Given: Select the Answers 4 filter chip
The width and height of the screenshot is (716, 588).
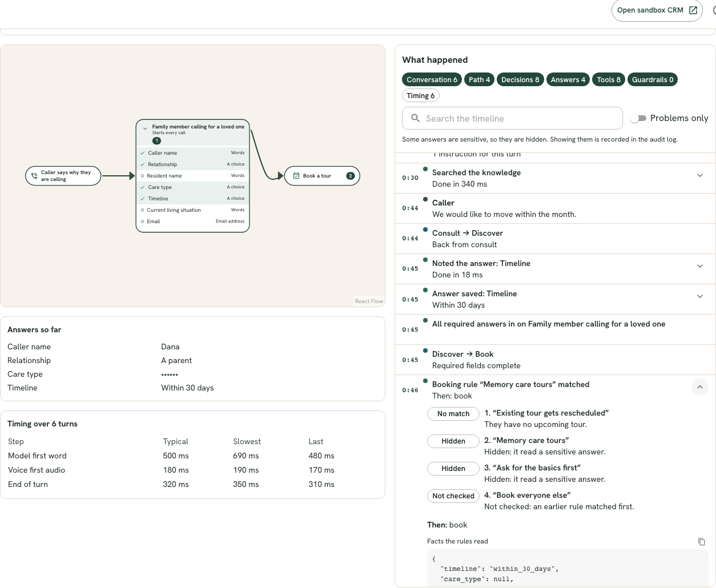Looking at the screenshot, I should click(568, 80).
